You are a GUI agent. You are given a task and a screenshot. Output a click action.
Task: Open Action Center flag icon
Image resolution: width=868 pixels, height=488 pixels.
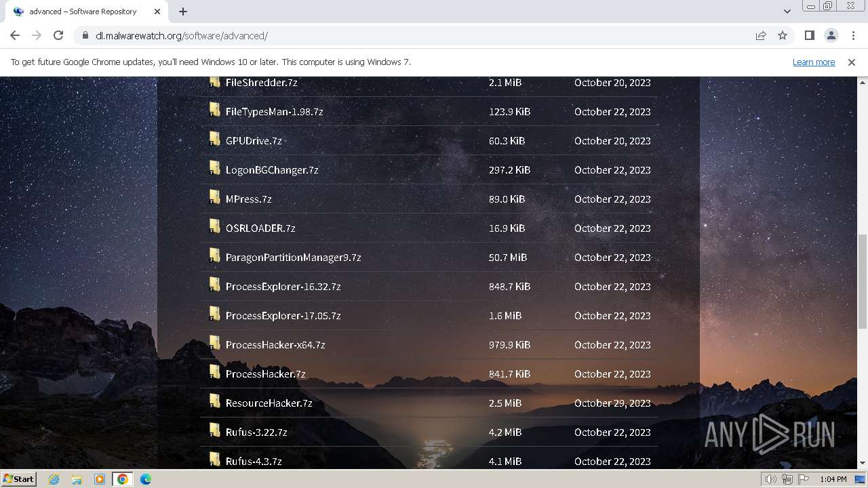(x=804, y=479)
